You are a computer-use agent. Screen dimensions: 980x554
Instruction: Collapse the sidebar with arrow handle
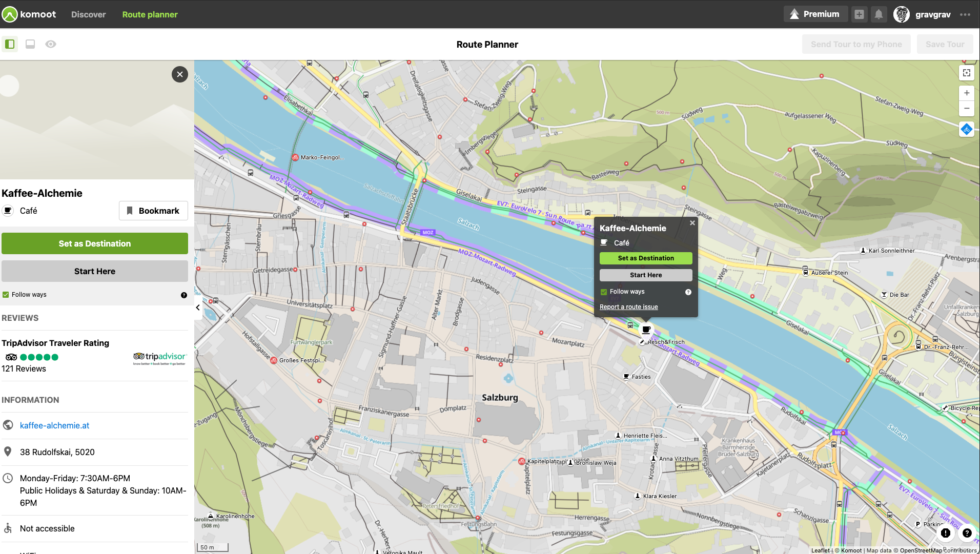pos(198,307)
